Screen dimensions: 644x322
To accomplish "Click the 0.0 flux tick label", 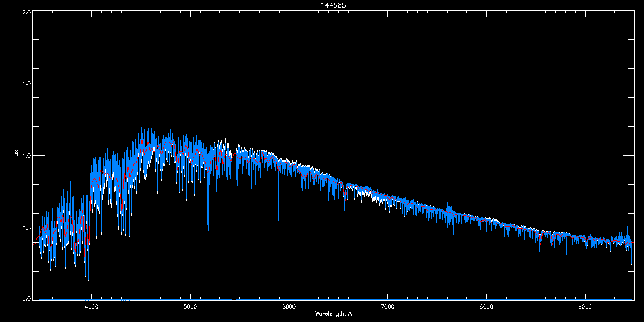I will pos(26,299).
